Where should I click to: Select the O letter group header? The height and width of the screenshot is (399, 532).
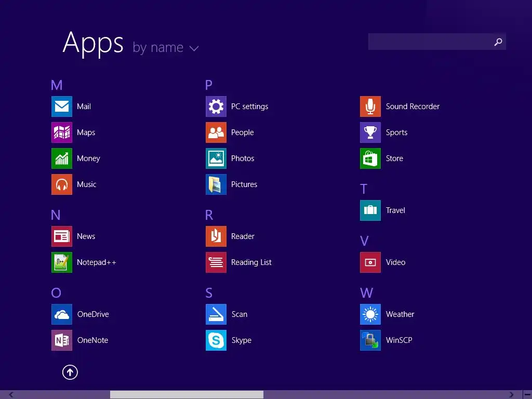click(56, 293)
